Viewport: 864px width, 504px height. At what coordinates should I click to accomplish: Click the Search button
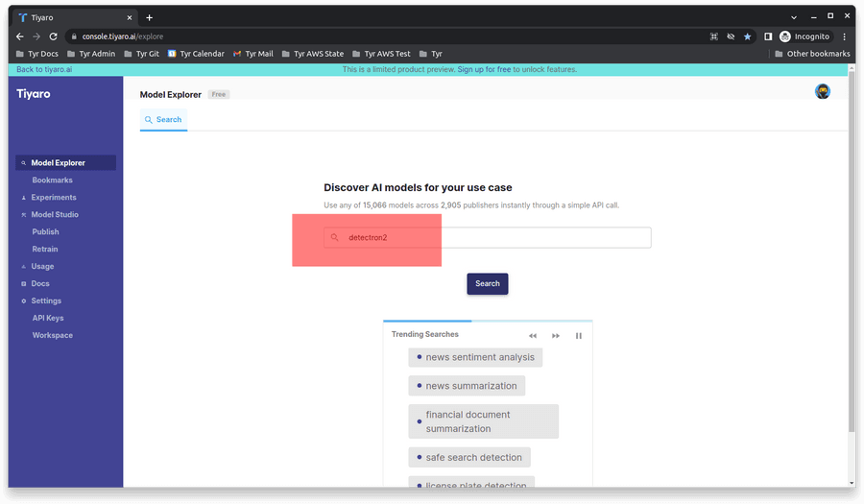(x=487, y=283)
